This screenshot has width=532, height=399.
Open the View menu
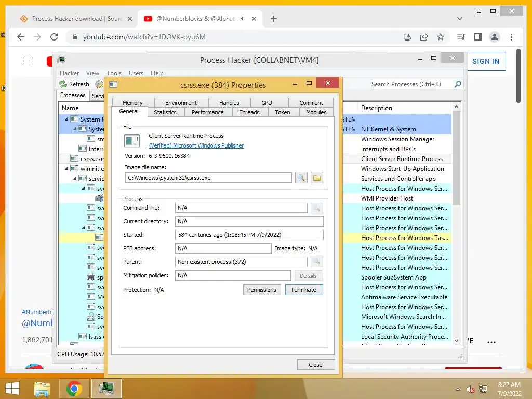pos(92,73)
